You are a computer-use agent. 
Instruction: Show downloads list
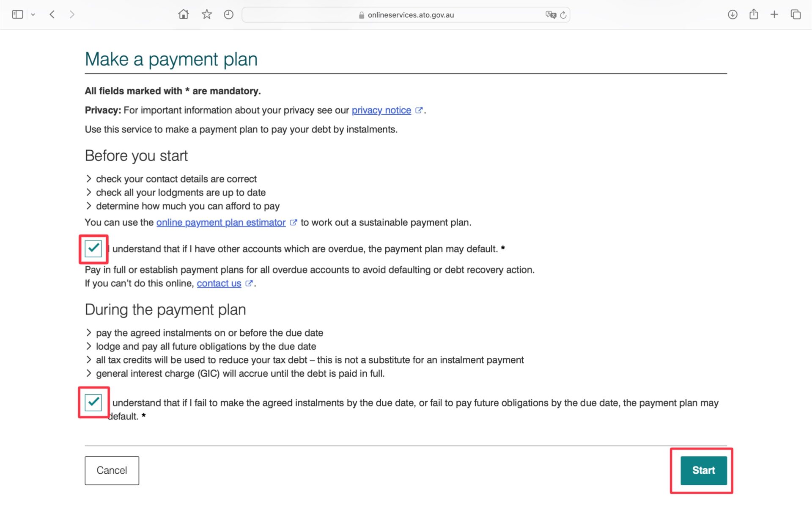(x=732, y=14)
